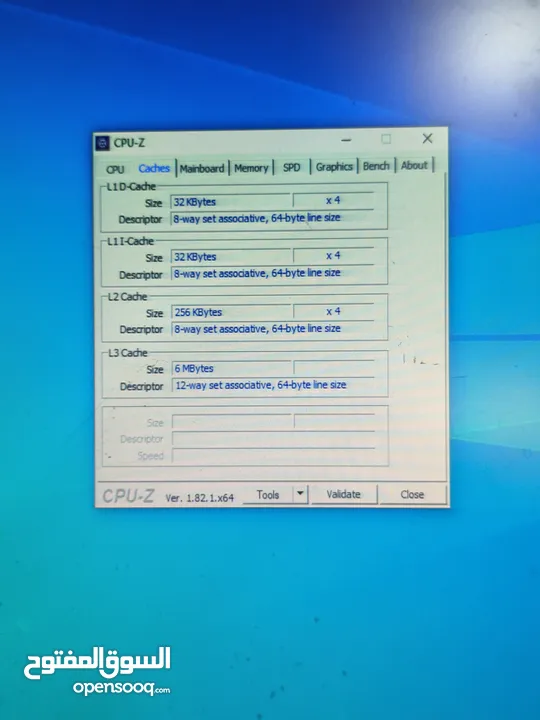
Task: Minimize the CPU-Z window
Action: (x=346, y=140)
